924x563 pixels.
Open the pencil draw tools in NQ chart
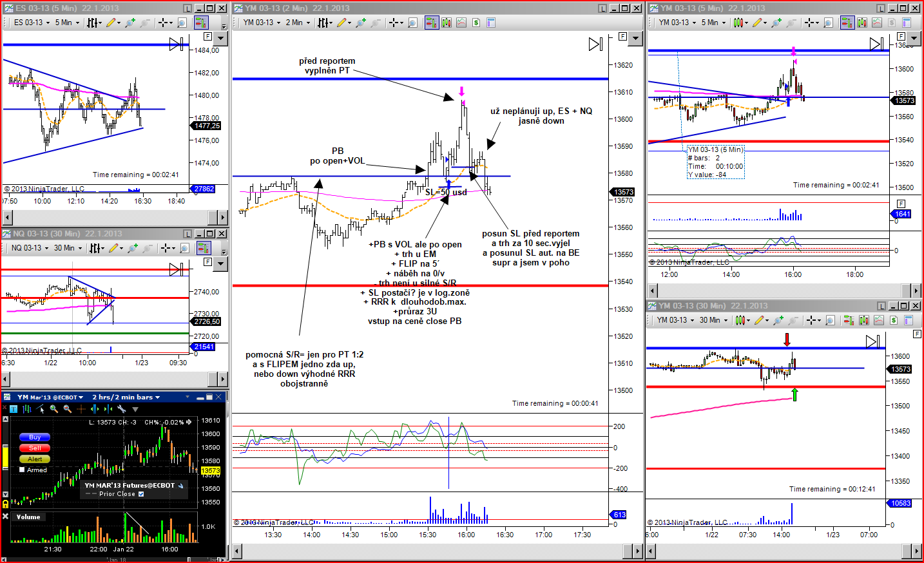click(x=114, y=248)
